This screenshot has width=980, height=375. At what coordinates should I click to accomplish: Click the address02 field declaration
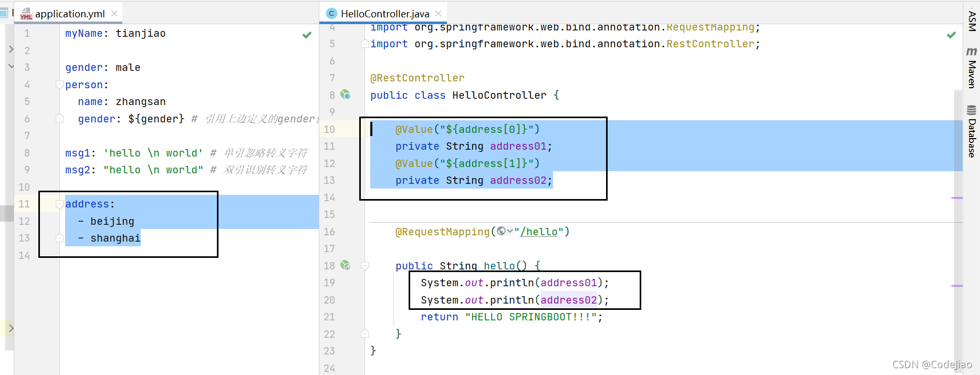tap(474, 180)
